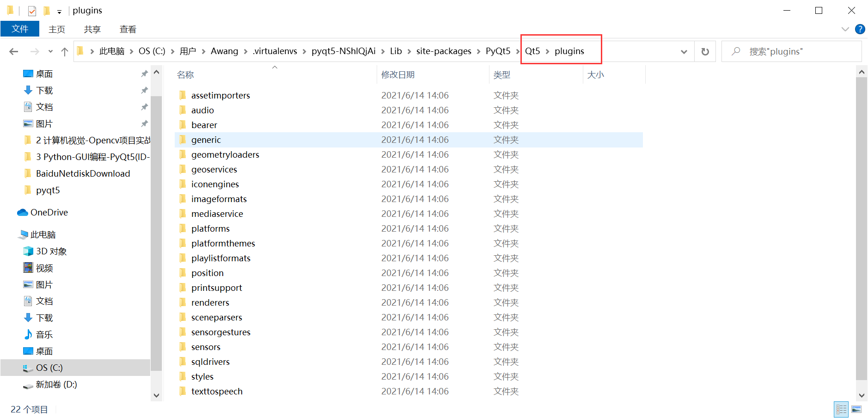Screen dimensions: 868x418
Task: Click the Properties checkmark icon on quick access toolbar
Action: click(32, 10)
